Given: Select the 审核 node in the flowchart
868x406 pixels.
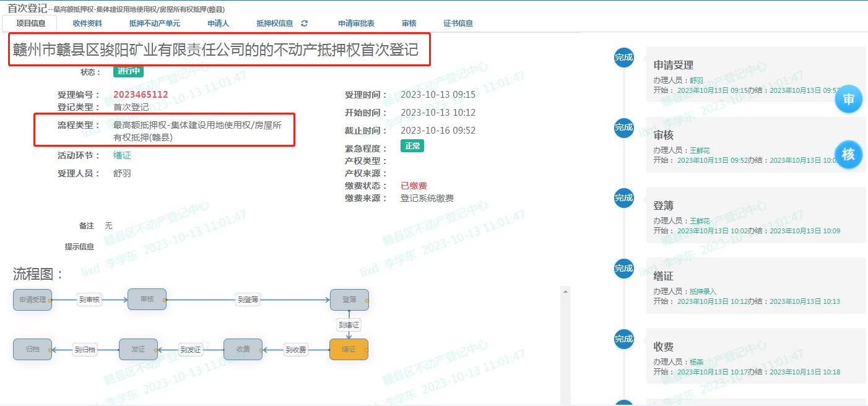Looking at the screenshot, I should click(x=147, y=300).
